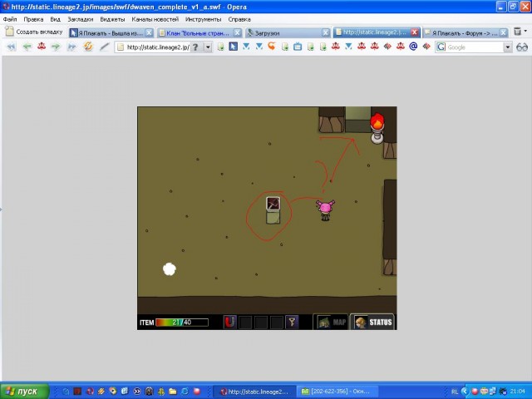
Task: Open the game MAP panel
Action: [x=331, y=322]
